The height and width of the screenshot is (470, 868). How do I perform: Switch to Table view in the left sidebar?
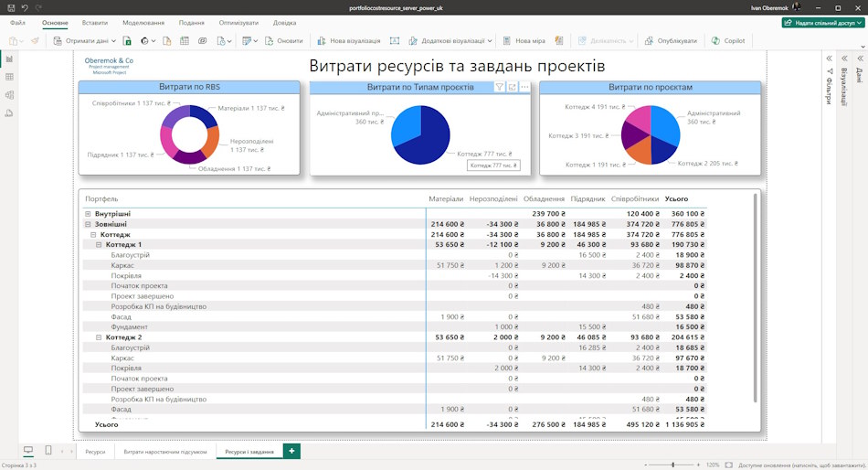pyautogui.click(x=9, y=77)
